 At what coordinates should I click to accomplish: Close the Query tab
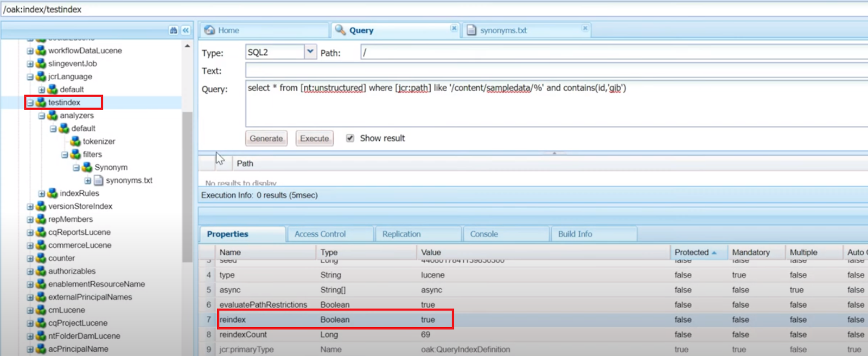[454, 28]
